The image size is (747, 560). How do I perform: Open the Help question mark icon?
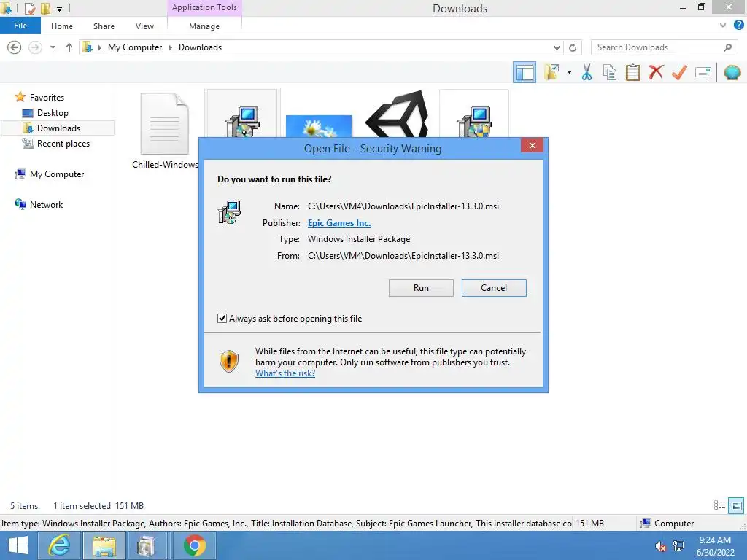[x=738, y=26]
